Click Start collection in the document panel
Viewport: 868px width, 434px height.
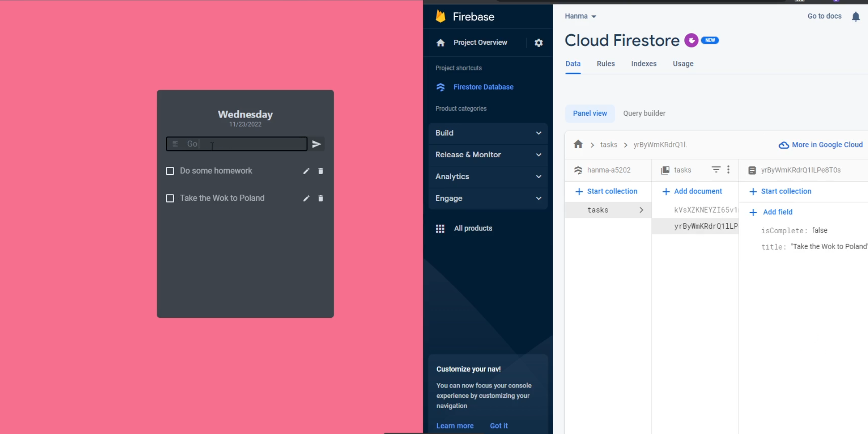(x=780, y=191)
